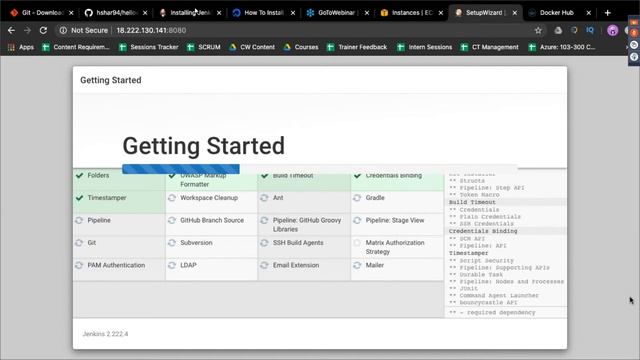Click the IQ extension icon
Image resolution: width=640 pixels, height=360 pixels.
pos(590,30)
